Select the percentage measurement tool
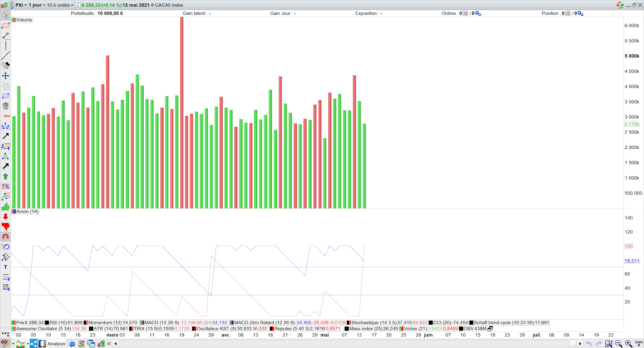Viewport: 644px width, 348px height. (5, 186)
